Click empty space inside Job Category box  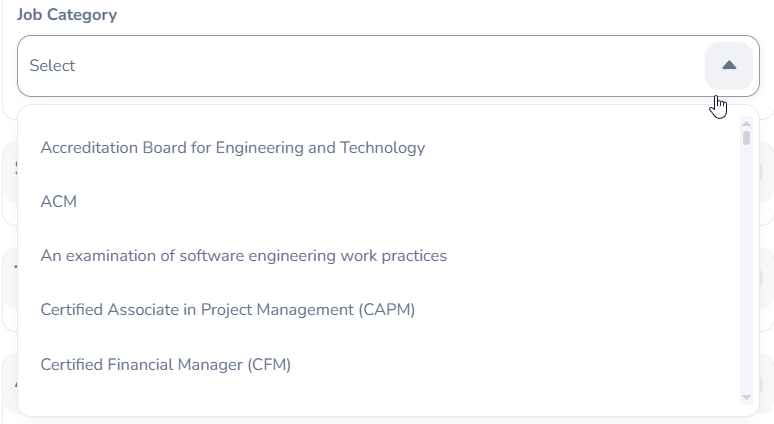(400, 66)
